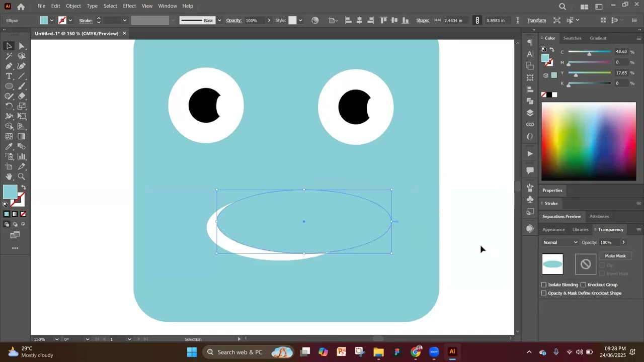Click the Shape label link
This screenshot has width=644, height=362.
click(423, 20)
